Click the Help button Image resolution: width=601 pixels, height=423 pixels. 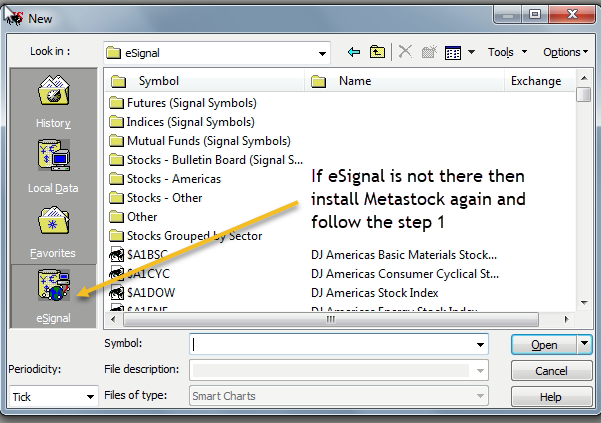[552, 397]
